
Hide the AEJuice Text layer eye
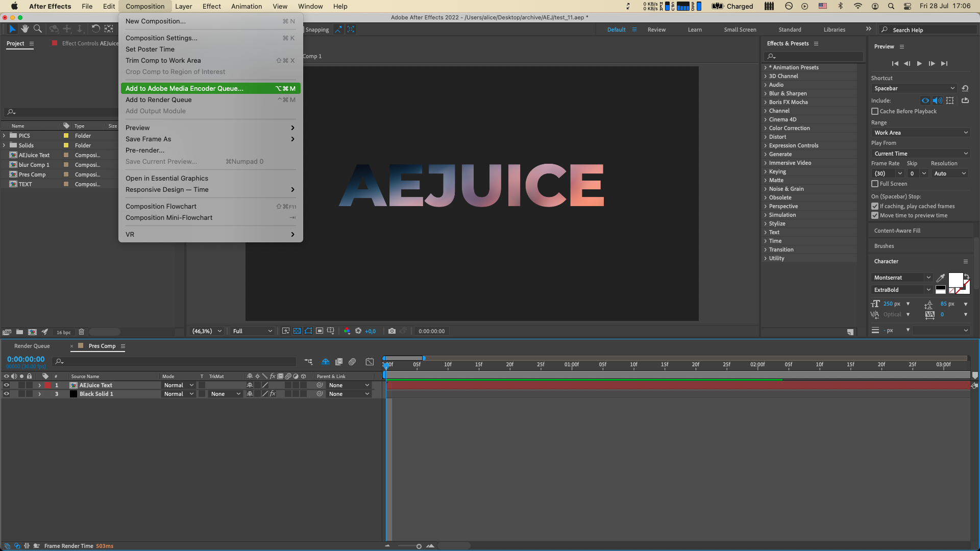[x=7, y=385]
